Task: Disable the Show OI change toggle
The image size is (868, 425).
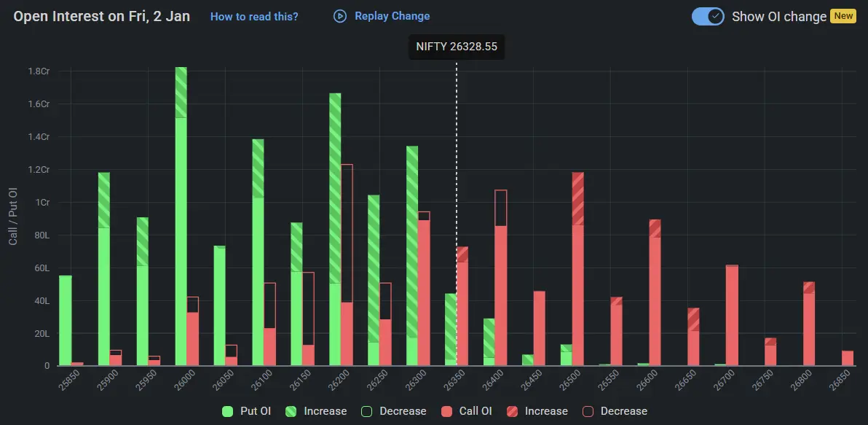Action: 707,15
